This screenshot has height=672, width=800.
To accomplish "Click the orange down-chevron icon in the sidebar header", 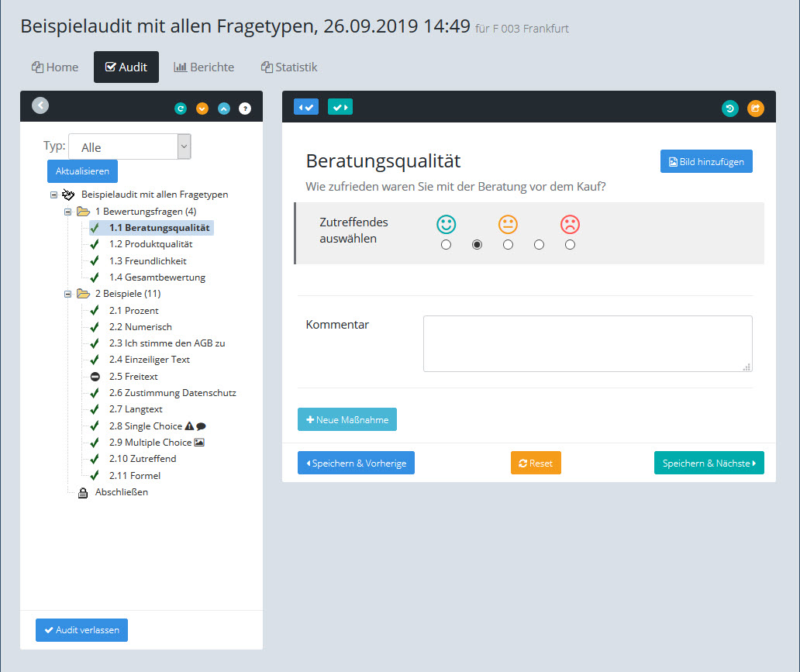I will pyautogui.click(x=202, y=109).
